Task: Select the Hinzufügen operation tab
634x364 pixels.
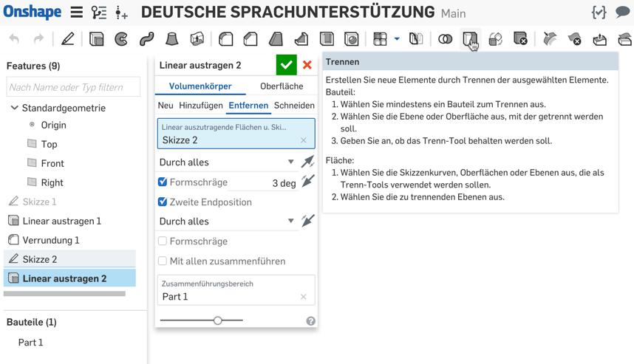Action: [200, 106]
